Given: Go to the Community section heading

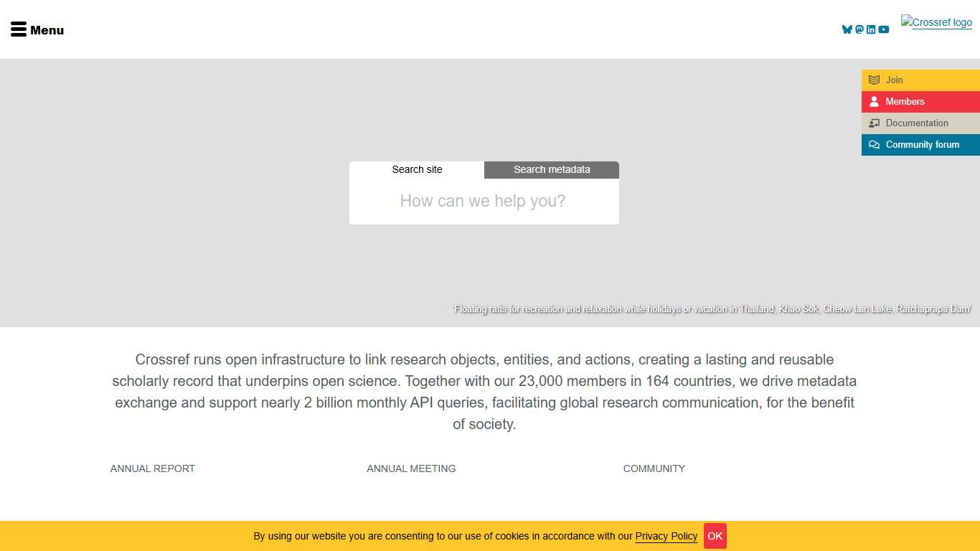Looking at the screenshot, I should point(654,468).
